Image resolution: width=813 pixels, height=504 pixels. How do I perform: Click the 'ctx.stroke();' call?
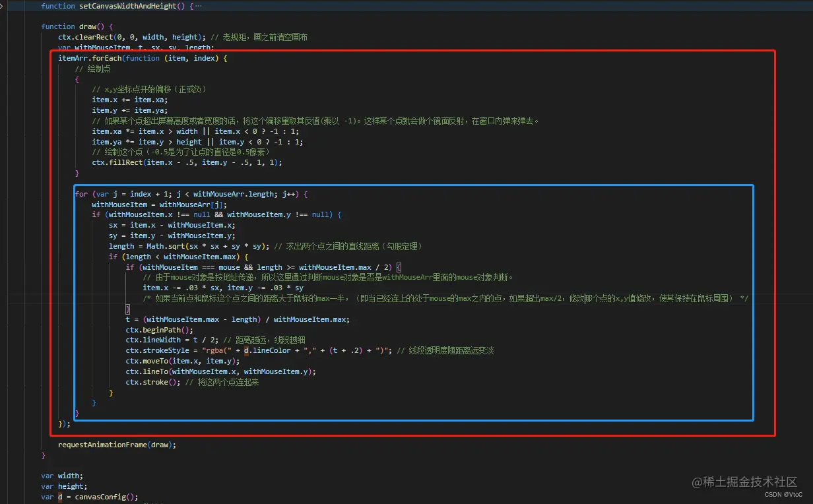153,382
